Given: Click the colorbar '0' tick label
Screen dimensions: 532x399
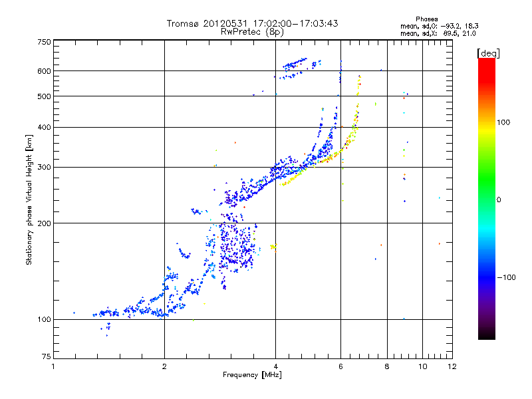Looking at the screenshot, I should pyautogui.click(x=499, y=200).
